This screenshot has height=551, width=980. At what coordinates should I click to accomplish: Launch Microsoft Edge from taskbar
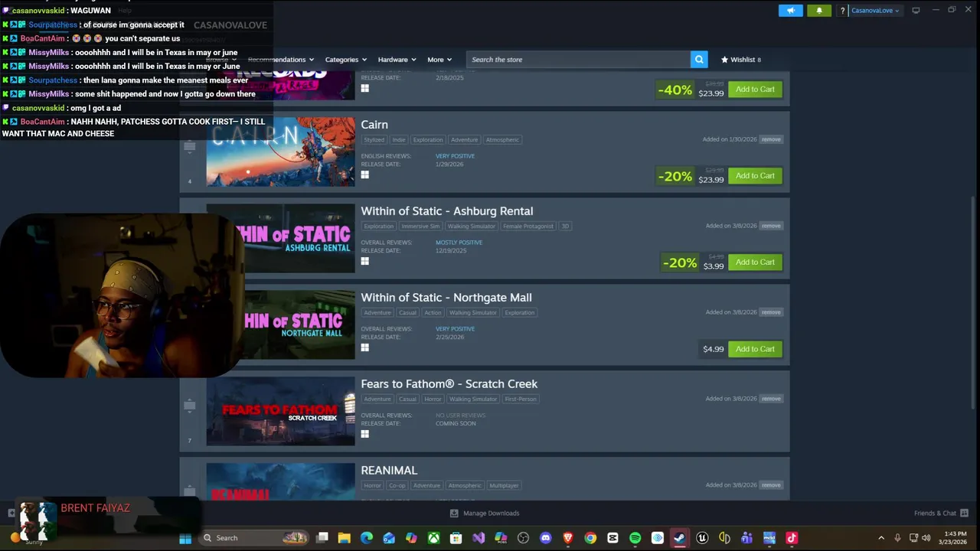click(367, 538)
